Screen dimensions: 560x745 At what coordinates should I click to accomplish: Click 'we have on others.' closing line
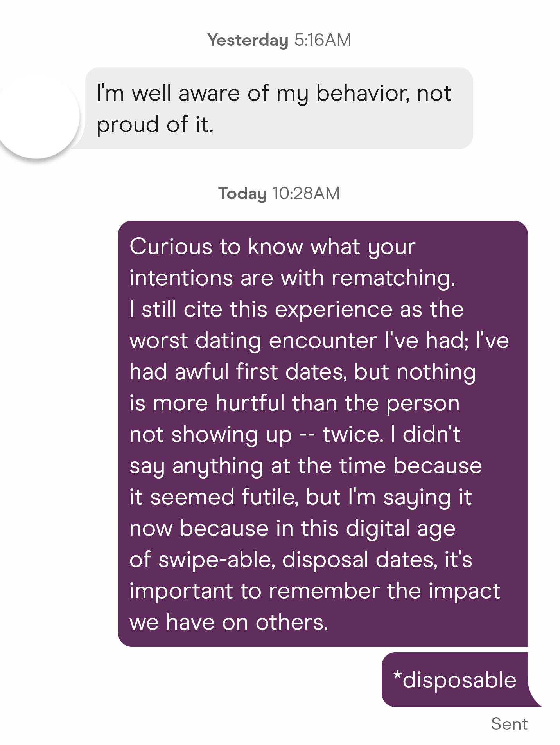coord(229,623)
